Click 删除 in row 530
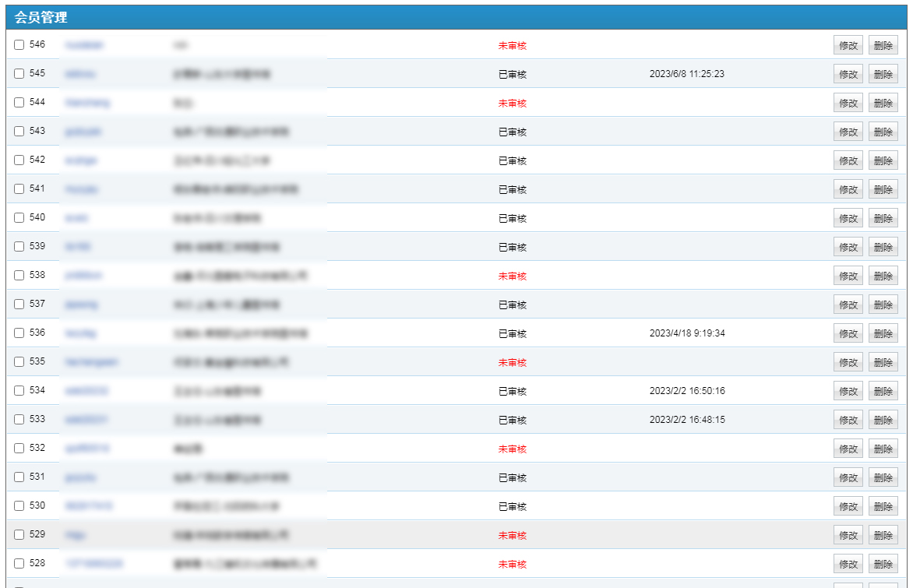The width and height of the screenshot is (913, 588). (x=883, y=507)
